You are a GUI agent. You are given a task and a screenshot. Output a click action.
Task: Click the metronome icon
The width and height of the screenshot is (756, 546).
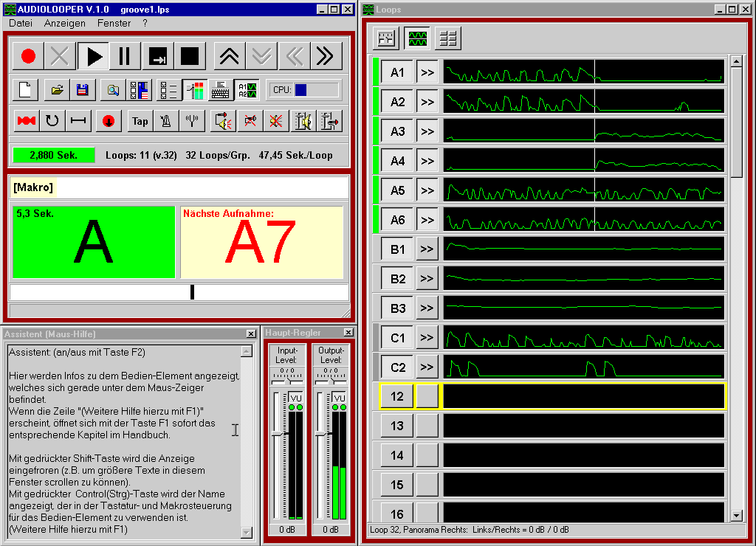[166, 121]
